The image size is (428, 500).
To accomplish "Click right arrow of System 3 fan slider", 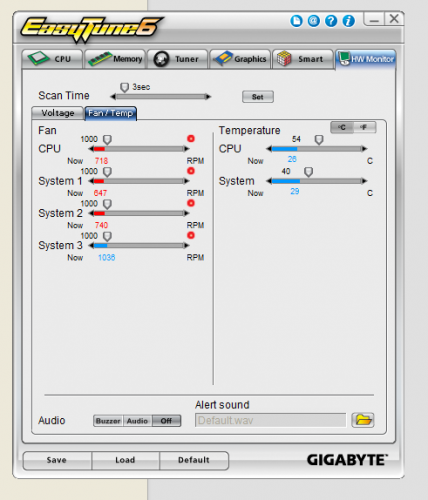I will tap(187, 245).
